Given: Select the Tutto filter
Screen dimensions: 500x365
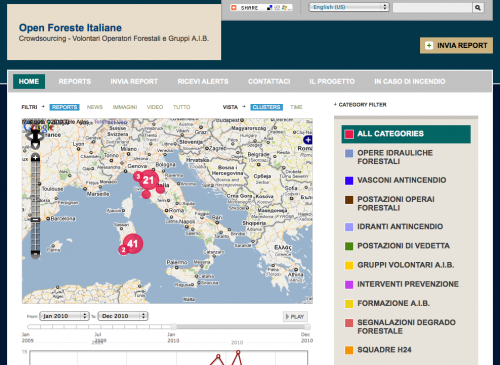Looking at the screenshot, I should 182,107.
